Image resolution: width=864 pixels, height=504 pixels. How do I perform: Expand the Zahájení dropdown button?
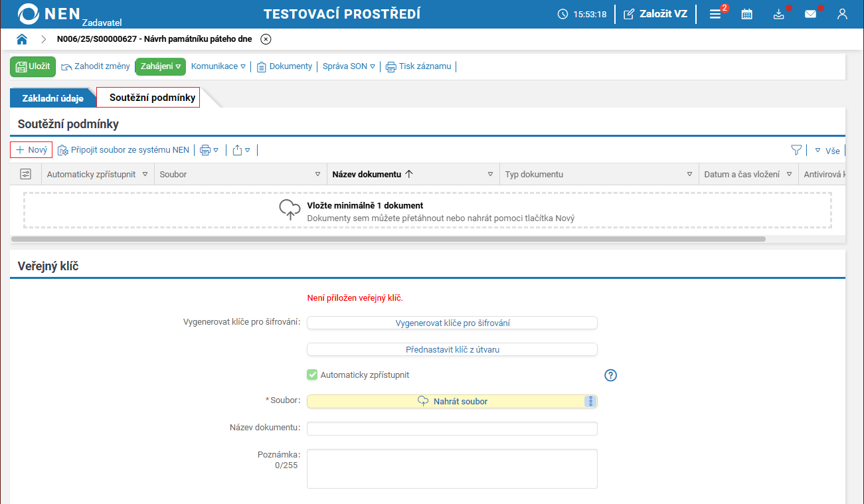point(161,66)
